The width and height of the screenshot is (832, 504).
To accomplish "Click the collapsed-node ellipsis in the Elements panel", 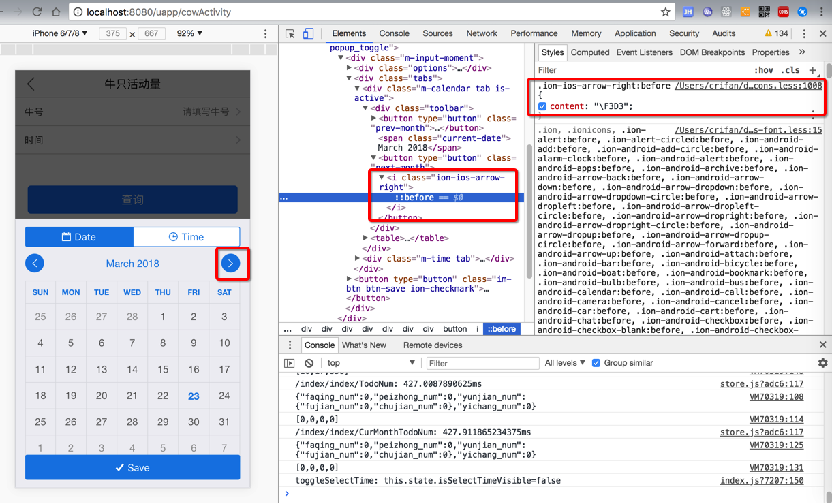I will [x=284, y=198].
